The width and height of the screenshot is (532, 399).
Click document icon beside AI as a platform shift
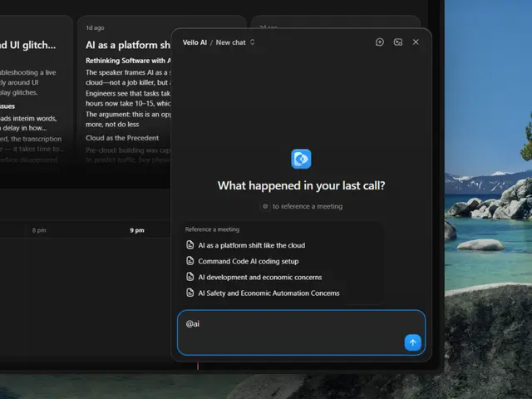pyautogui.click(x=190, y=244)
